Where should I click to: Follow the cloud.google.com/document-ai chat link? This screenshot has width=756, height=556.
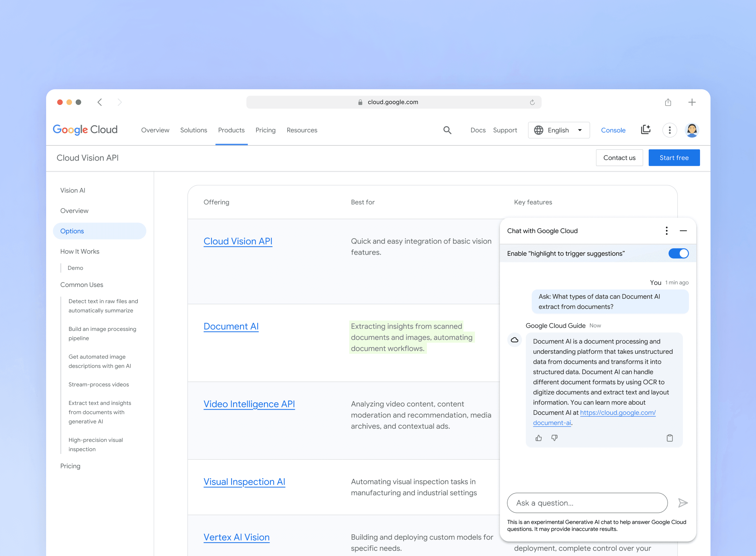(x=617, y=413)
